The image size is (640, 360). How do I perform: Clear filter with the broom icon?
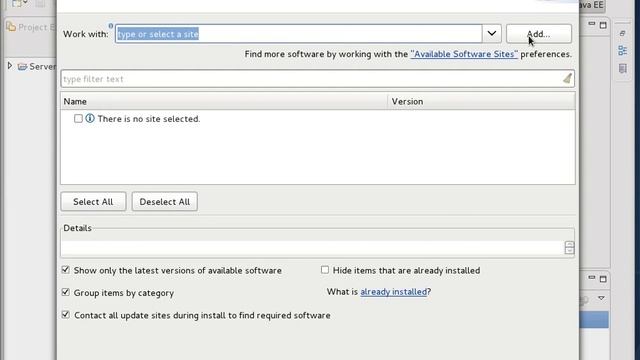pos(567,78)
